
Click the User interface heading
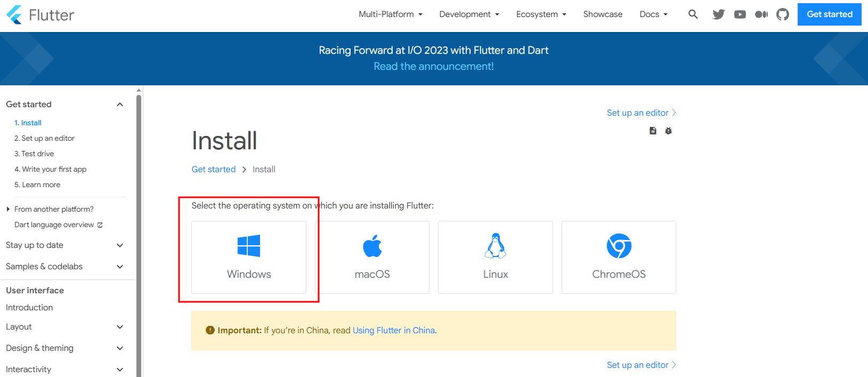35,290
